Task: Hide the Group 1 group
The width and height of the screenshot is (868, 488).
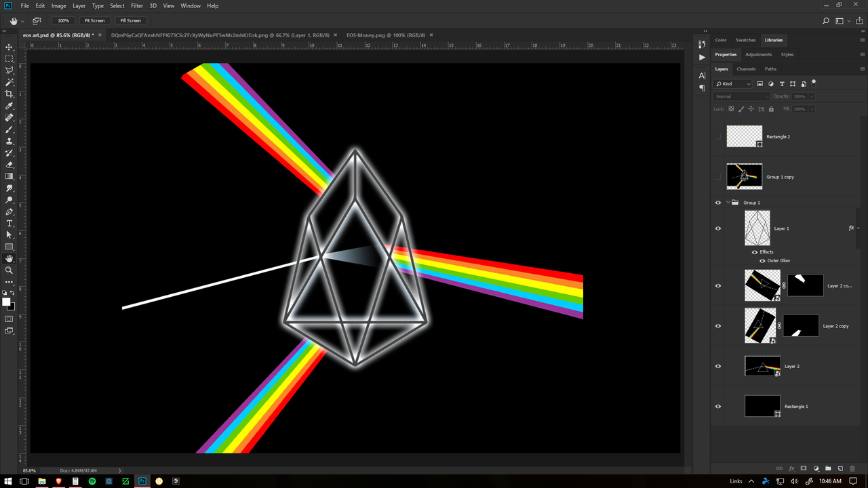Action: (717, 202)
